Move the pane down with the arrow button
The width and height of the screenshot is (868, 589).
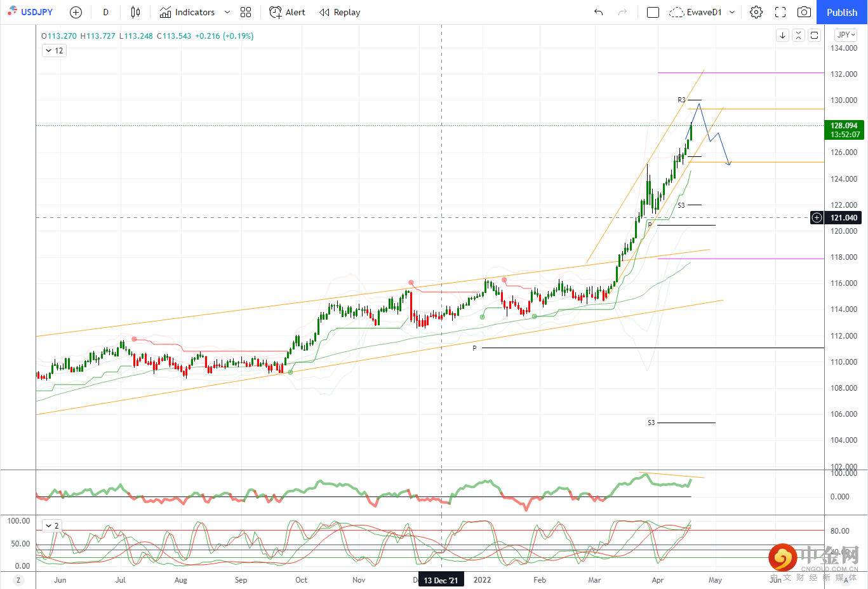[x=782, y=36]
